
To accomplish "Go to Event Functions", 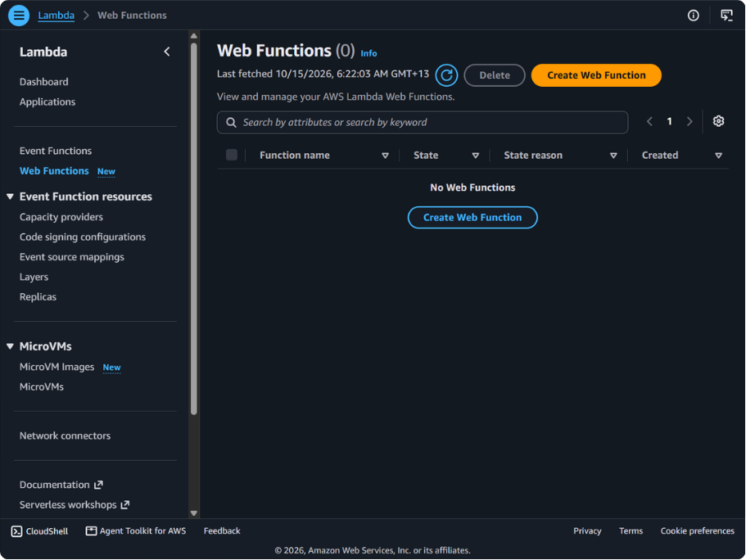I will click(56, 151).
